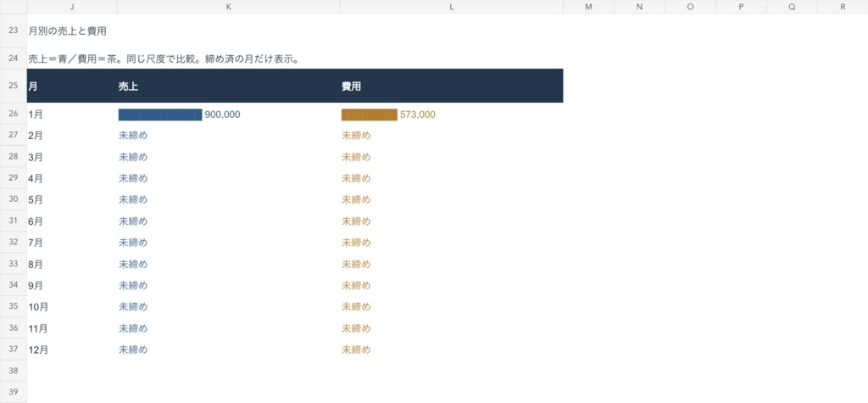Select row header 26
868x403 pixels.
point(14,115)
